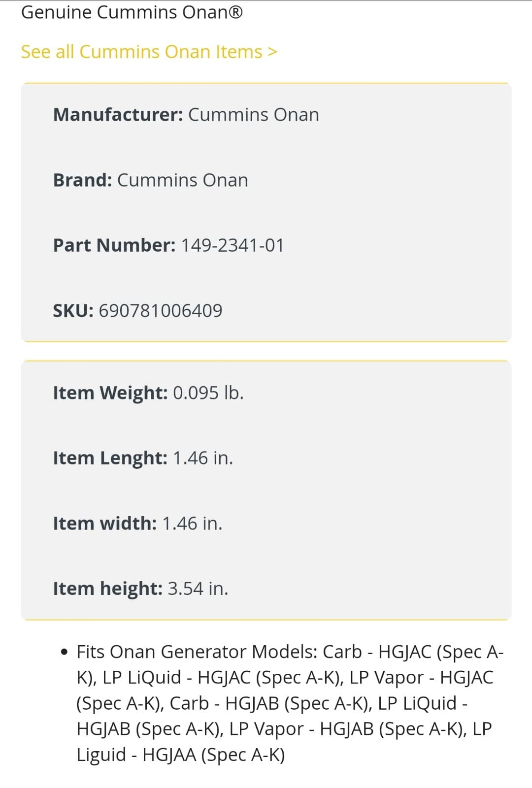
Task: Click the Item Weight 0.095 lb row
Action: pyautogui.click(x=148, y=393)
